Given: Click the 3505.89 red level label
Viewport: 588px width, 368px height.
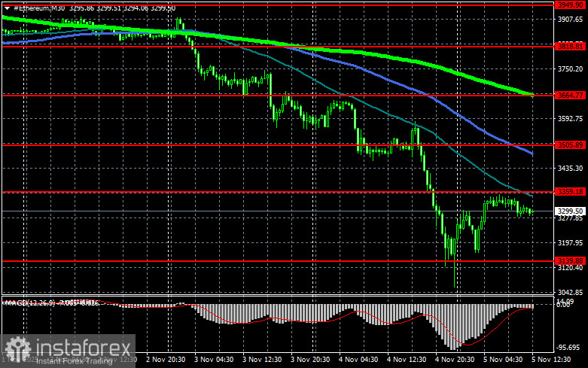Looking at the screenshot, I should pos(570,144).
